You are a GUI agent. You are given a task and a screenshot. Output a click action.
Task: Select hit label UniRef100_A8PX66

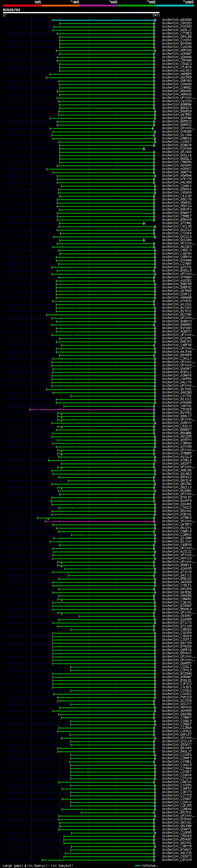177,50
